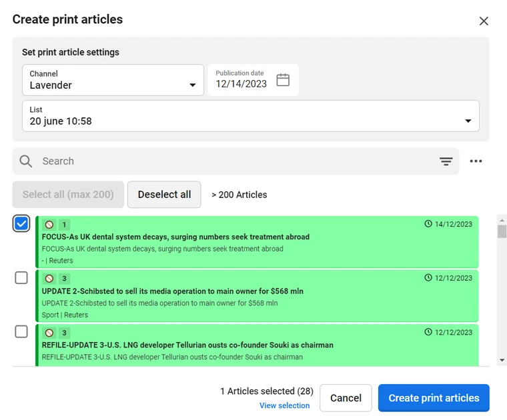Screen dimensions: 507x420
Task: Click the search magnifier icon
Action: click(26, 161)
